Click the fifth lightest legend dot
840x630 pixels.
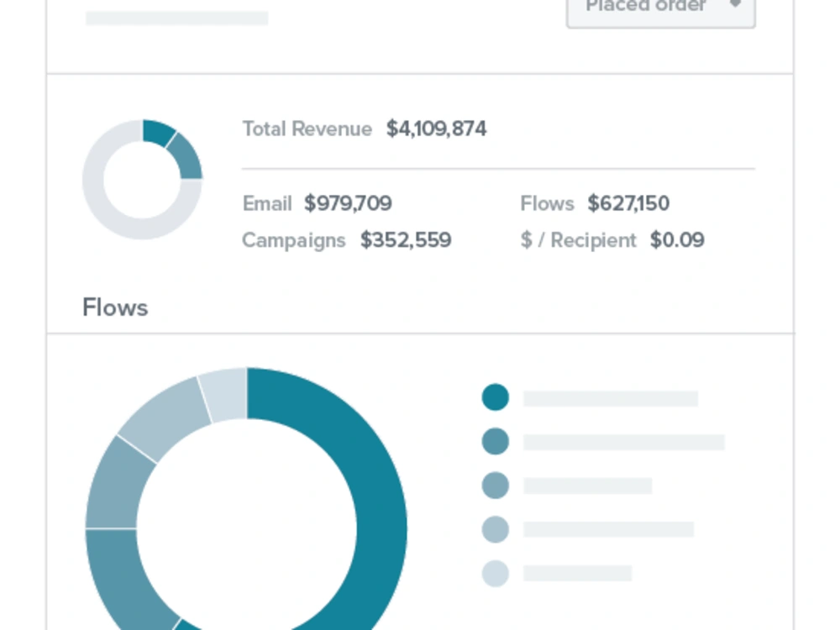point(495,573)
